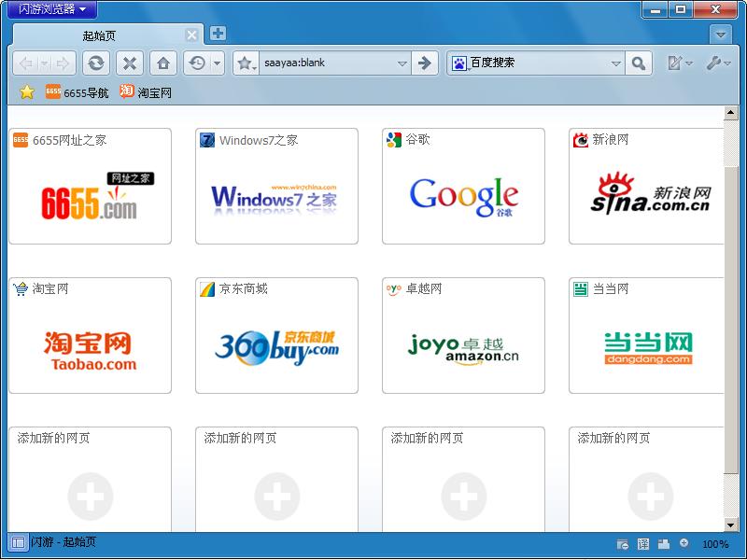Viewport: 747px width, 560px height.
Task: Expand the address bar URL dropdown
Action: click(x=402, y=63)
